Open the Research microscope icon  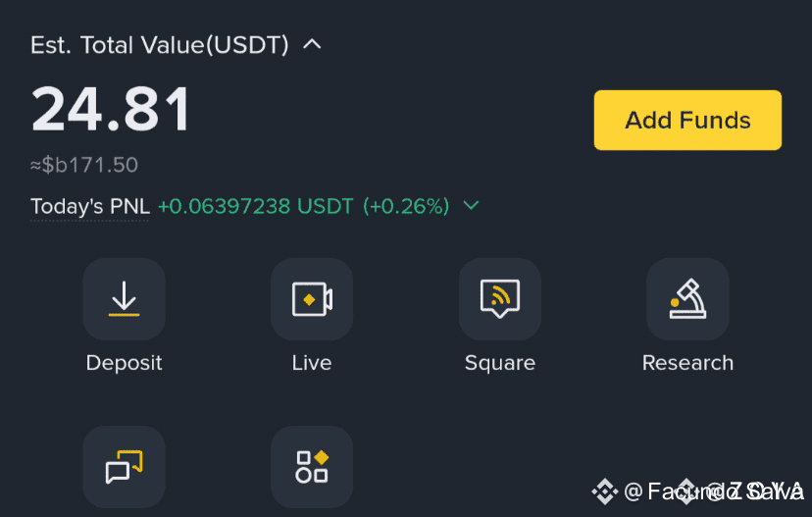pos(687,299)
